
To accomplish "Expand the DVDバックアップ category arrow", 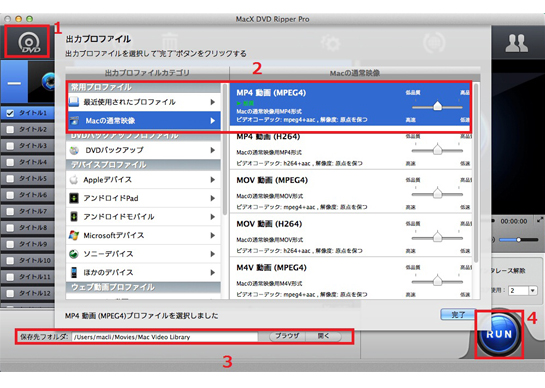I will tap(212, 150).
